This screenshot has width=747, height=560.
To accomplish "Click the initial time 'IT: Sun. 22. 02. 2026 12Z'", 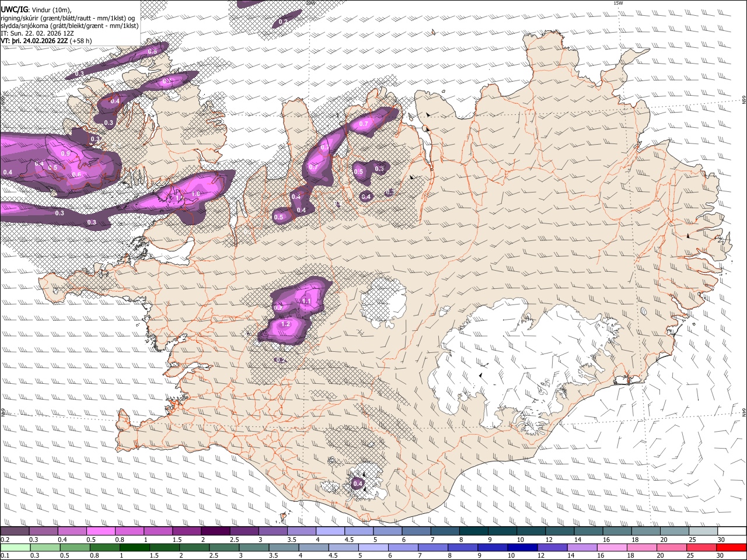I will (37, 33).
